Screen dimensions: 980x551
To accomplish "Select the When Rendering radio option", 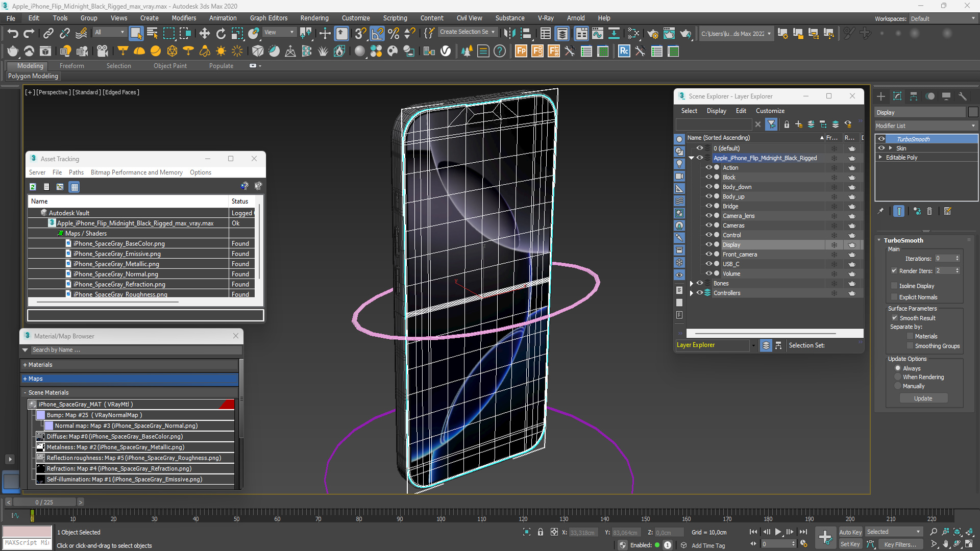I will 898,377.
